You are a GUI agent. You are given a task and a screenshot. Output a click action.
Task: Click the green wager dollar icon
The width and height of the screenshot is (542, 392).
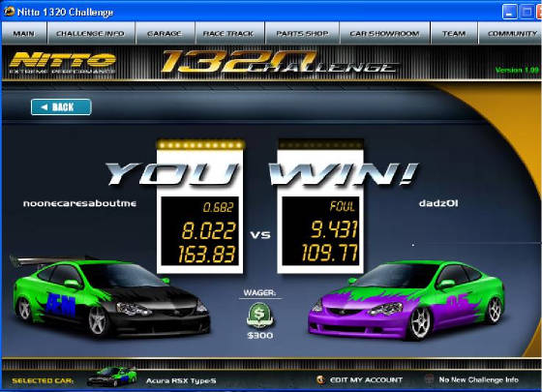(x=259, y=316)
